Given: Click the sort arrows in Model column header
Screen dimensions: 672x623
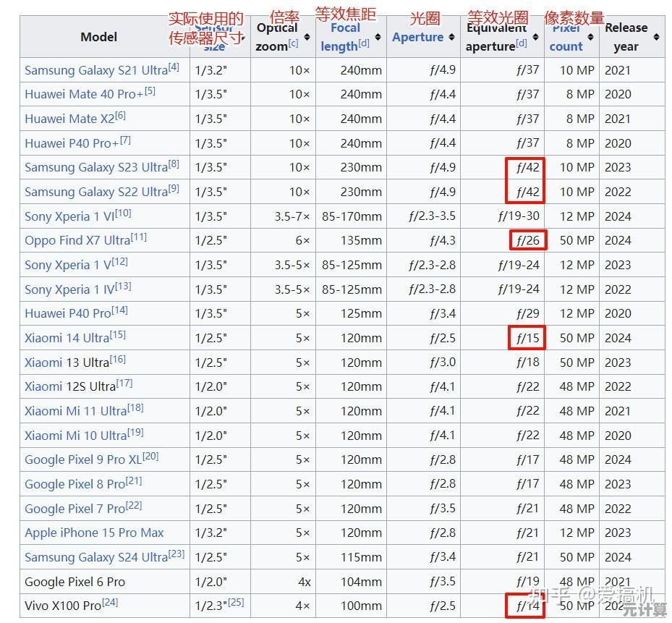Looking at the screenshot, I should (182, 37).
